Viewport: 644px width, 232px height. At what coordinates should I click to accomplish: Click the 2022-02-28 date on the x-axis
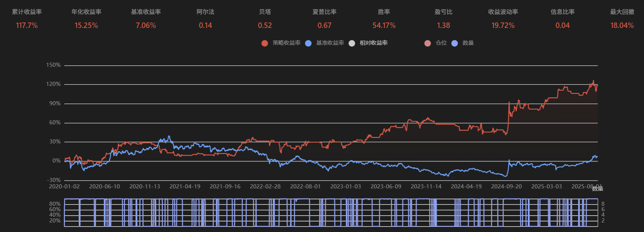265,187
